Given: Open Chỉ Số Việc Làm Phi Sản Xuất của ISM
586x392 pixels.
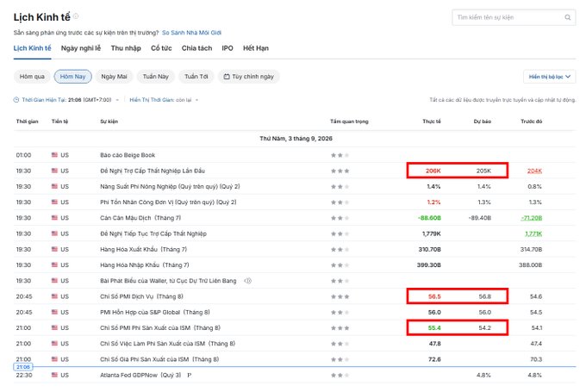Looking at the screenshot, I should pyautogui.click(x=167, y=344).
